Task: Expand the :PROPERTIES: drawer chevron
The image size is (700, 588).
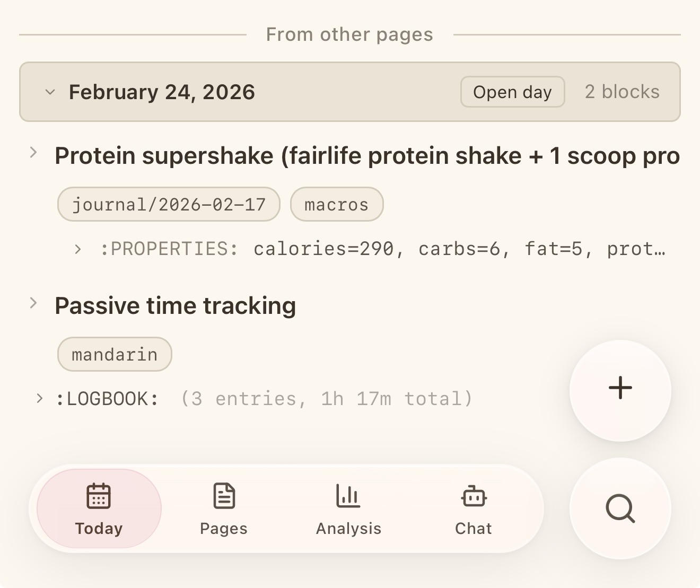Action: (78, 249)
